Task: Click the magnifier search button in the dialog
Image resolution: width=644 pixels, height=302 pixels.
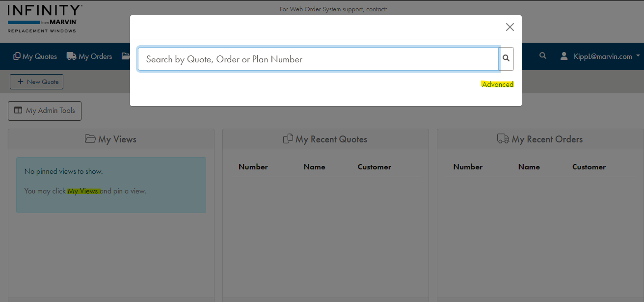Action: coord(506,59)
